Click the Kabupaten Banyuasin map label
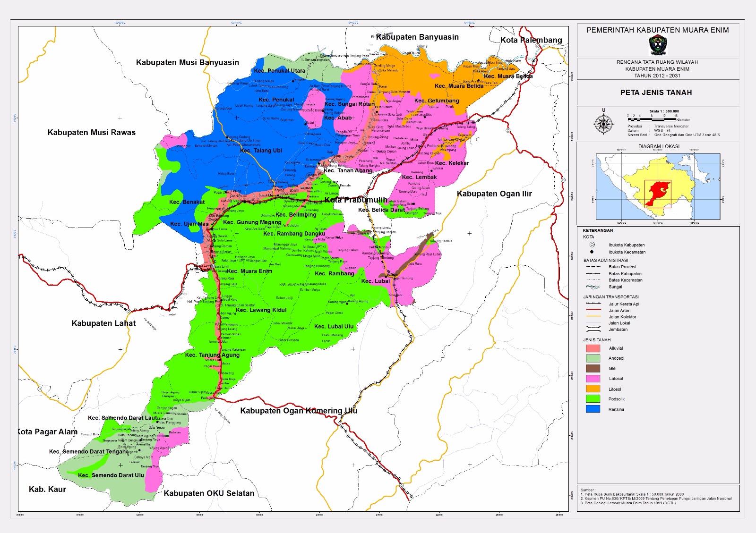756x533 pixels. tap(417, 37)
